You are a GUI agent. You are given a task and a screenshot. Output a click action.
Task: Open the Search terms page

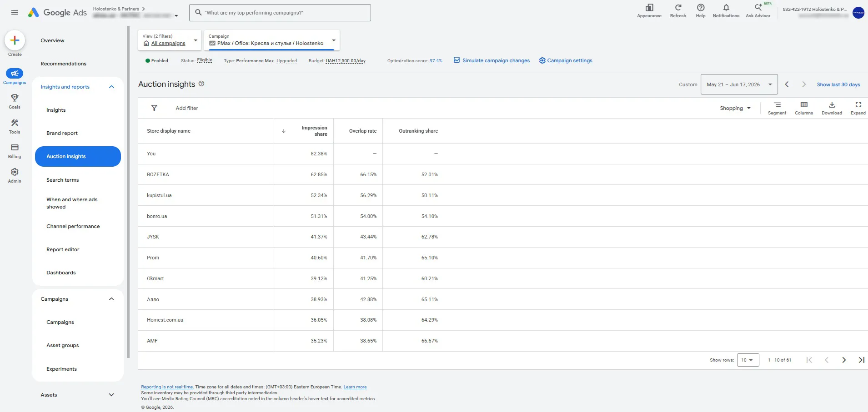coord(62,180)
